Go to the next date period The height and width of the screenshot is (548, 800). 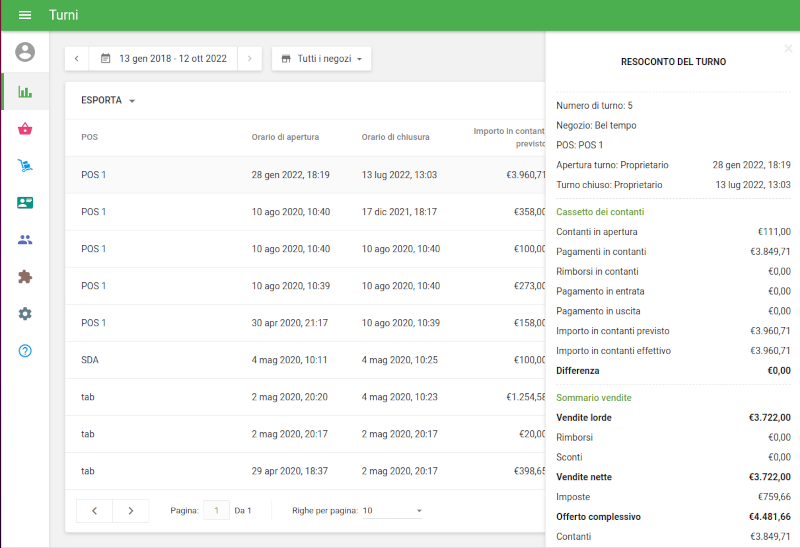coord(250,59)
